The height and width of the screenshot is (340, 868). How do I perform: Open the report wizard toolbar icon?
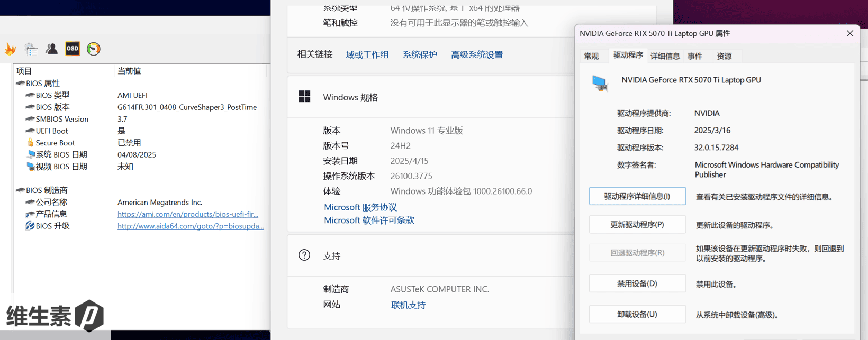31,49
